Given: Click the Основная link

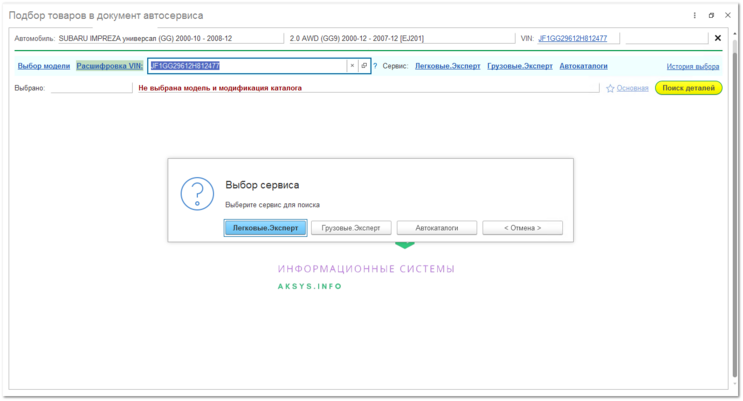Looking at the screenshot, I should (x=632, y=88).
